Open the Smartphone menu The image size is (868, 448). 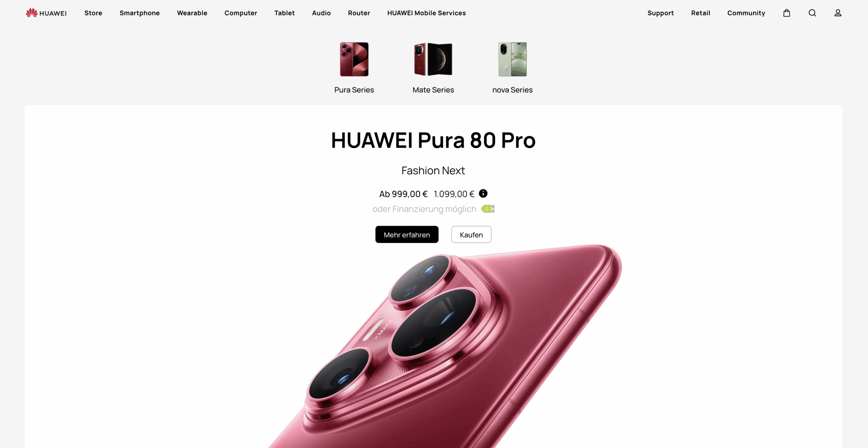click(140, 13)
